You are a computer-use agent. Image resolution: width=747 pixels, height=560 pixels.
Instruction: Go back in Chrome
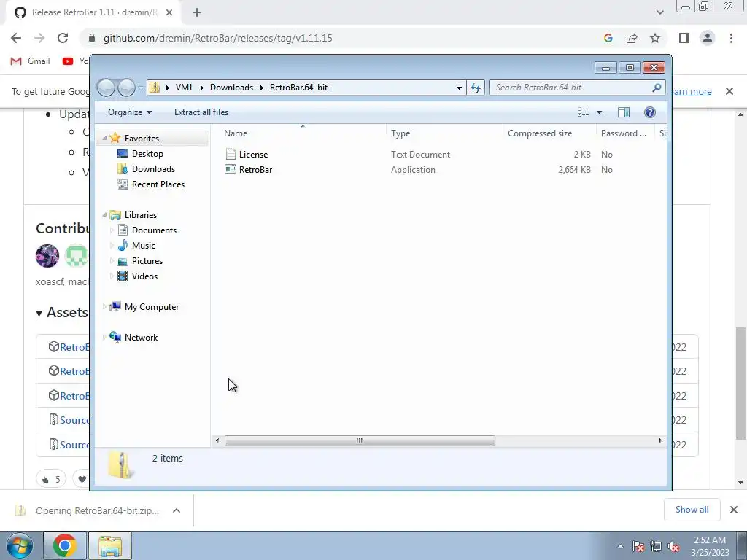[16, 38]
